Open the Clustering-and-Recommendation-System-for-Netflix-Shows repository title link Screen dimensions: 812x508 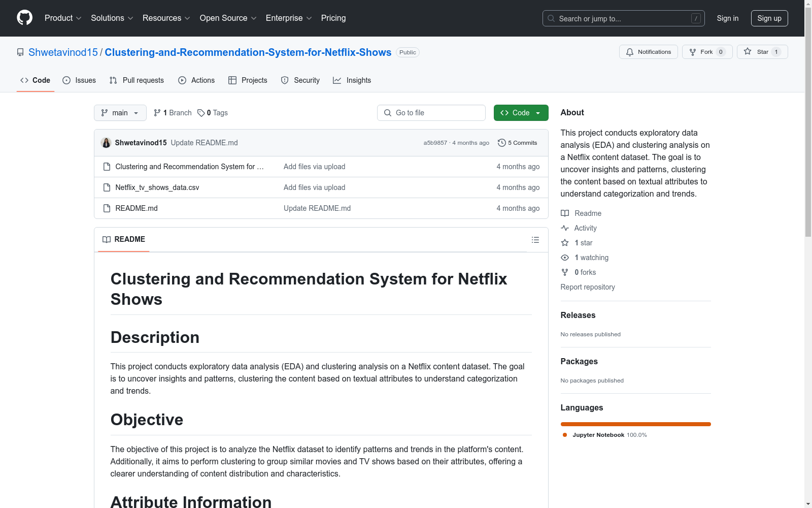[248, 52]
